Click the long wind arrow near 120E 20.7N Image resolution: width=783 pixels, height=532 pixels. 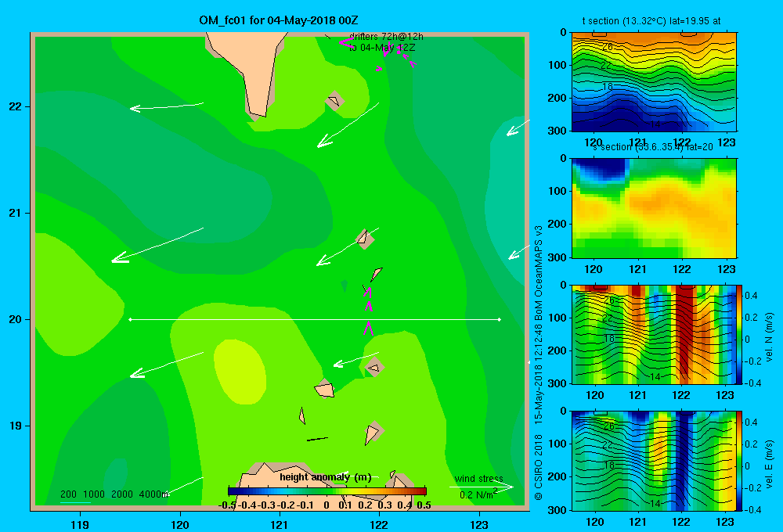(157, 245)
